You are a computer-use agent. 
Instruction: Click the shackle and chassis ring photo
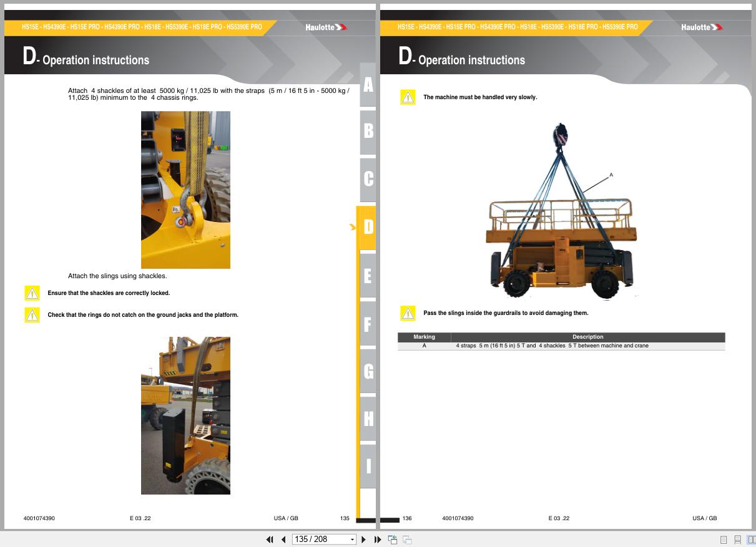tap(185, 190)
